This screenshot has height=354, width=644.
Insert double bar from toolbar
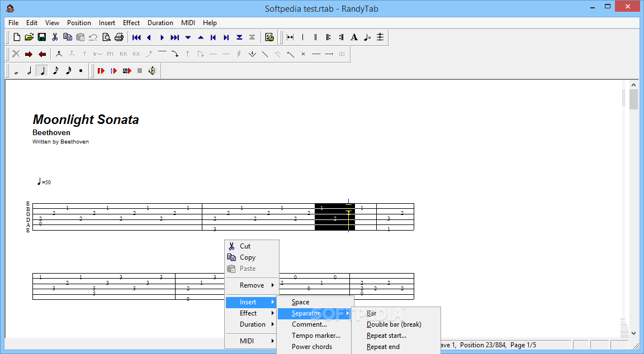click(315, 37)
